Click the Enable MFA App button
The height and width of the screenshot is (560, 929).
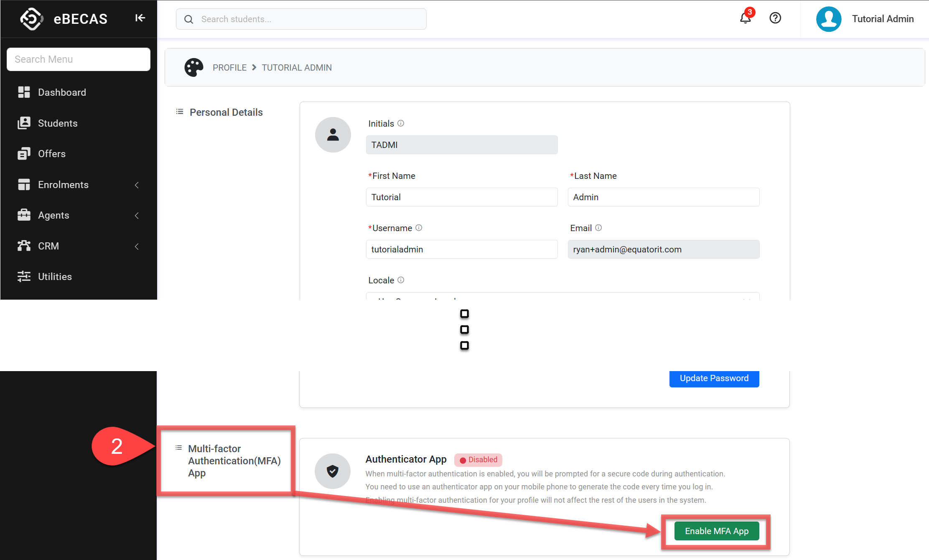[716, 531]
